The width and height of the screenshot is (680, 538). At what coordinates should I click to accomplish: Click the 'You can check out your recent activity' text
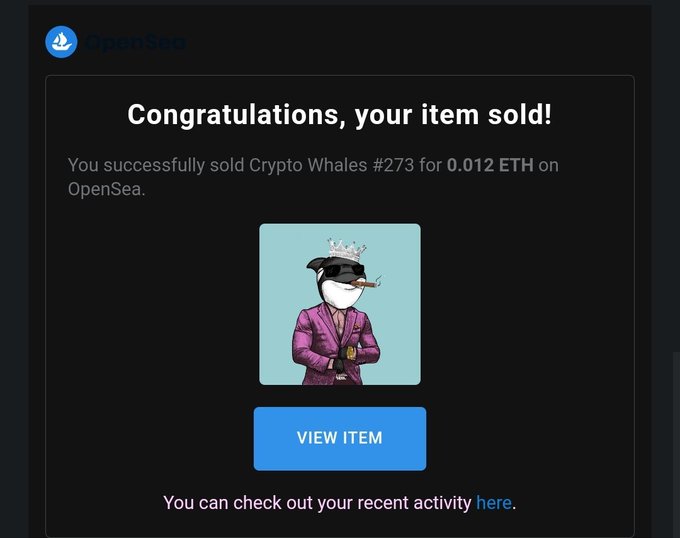click(x=317, y=503)
